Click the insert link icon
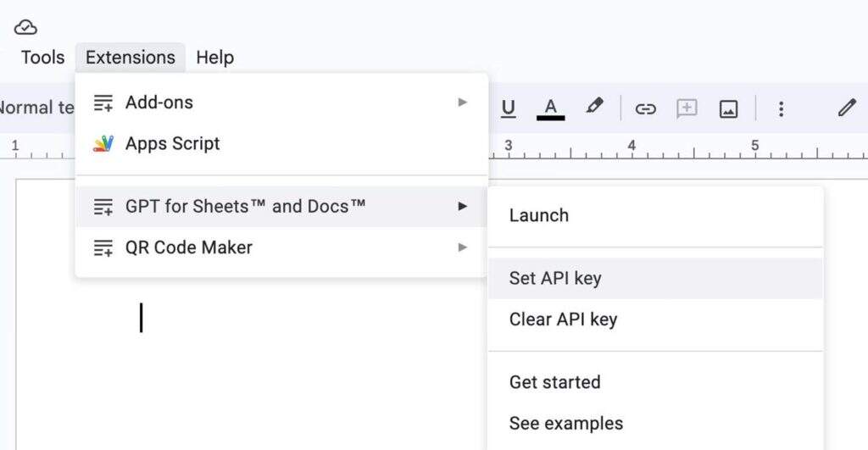The height and width of the screenshot is (450, 868). [646, 108]
